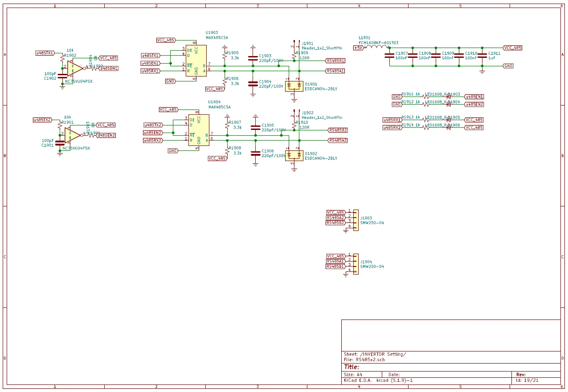
Task: Select the D1904 LED symbol
Action: (x=449, y=104)
